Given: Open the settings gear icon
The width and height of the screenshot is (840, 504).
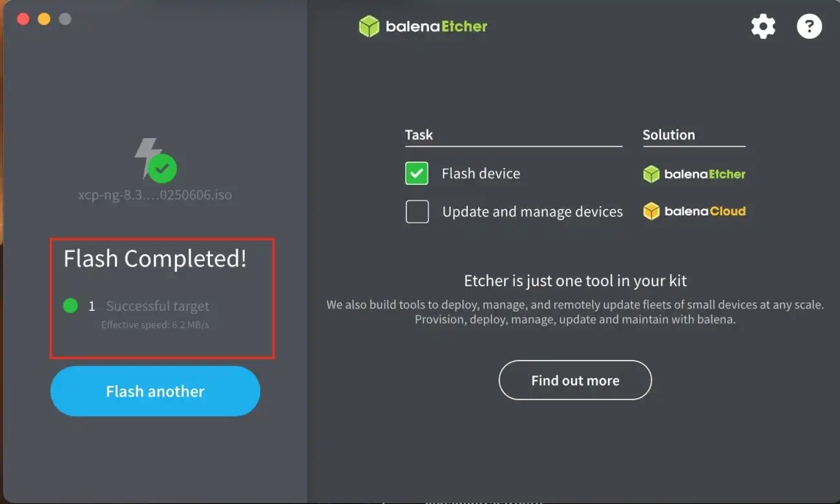Looking at the screenshot, I should coord(763,26).
